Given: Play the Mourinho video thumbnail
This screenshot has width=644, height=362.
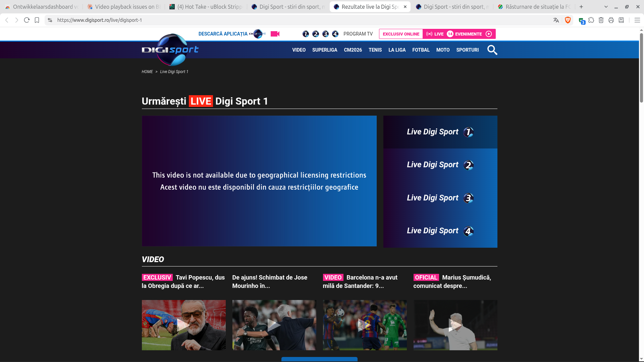Looking at the screenshot, I should click(274, 325).
